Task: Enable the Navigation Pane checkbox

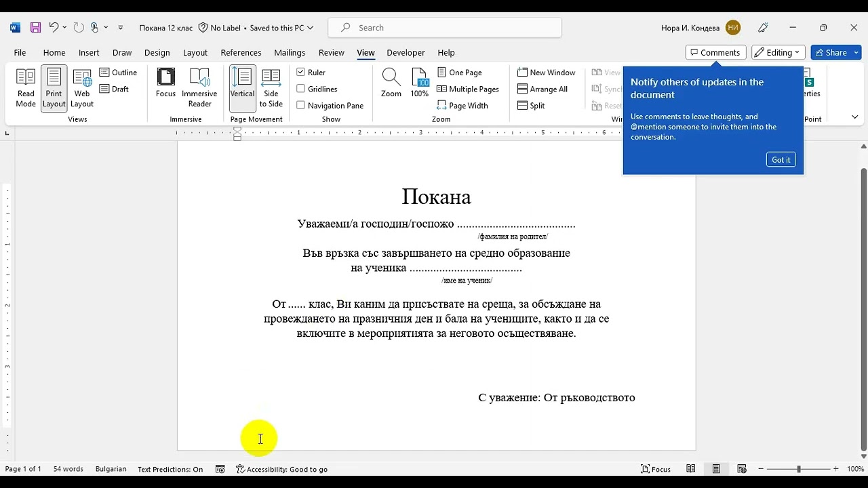Action: pyautogui.click(x=301, y=105)
